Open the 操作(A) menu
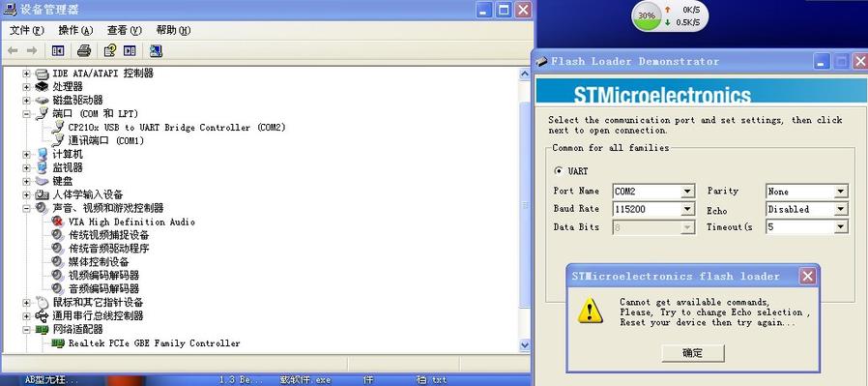 [75, 30]
